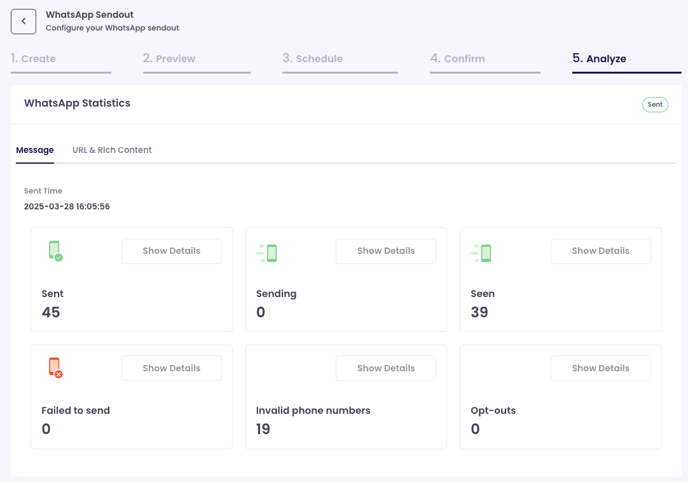Click the Opt-outs label
688x483 pixels.
point(493,411)
